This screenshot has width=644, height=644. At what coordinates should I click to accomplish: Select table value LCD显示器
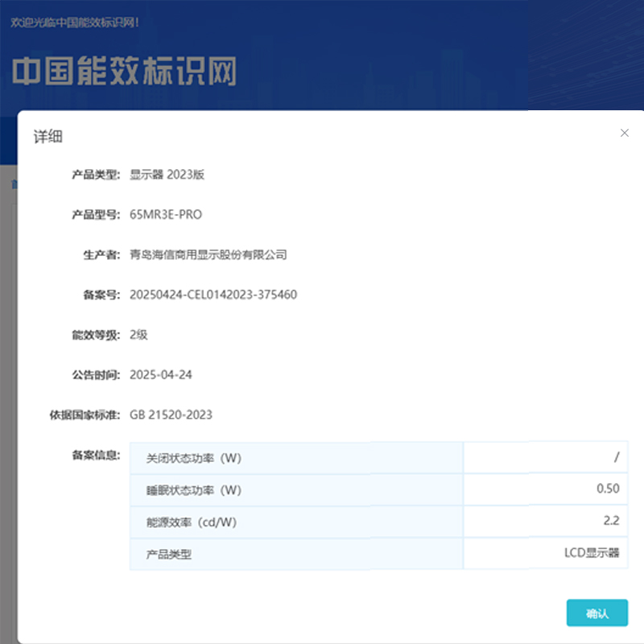(592, 553)
